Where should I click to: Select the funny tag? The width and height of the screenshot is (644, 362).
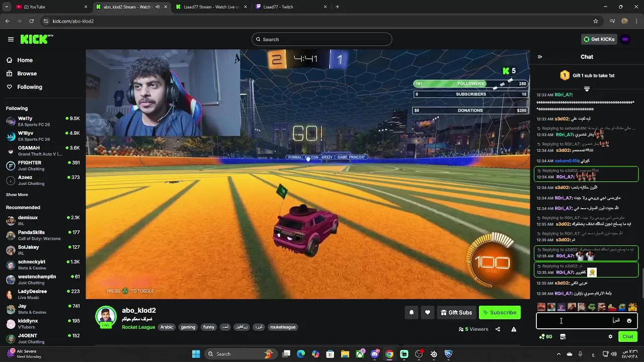209,327
